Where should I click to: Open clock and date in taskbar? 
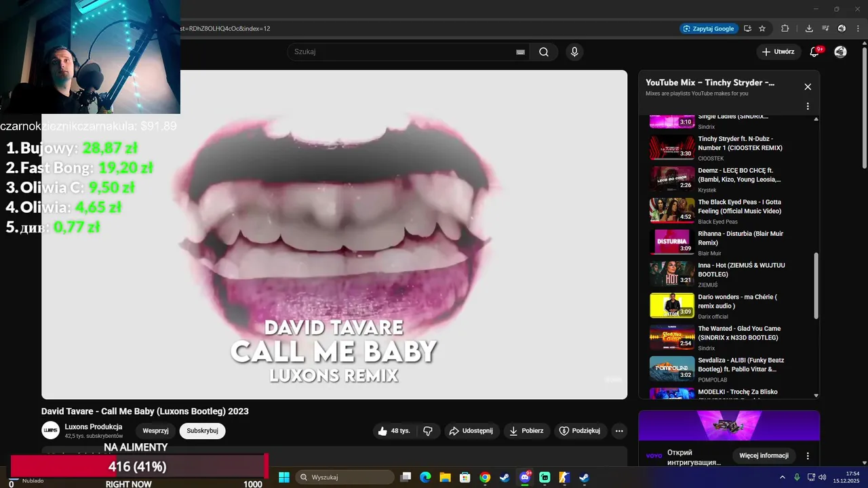click(x=847, y=477)
